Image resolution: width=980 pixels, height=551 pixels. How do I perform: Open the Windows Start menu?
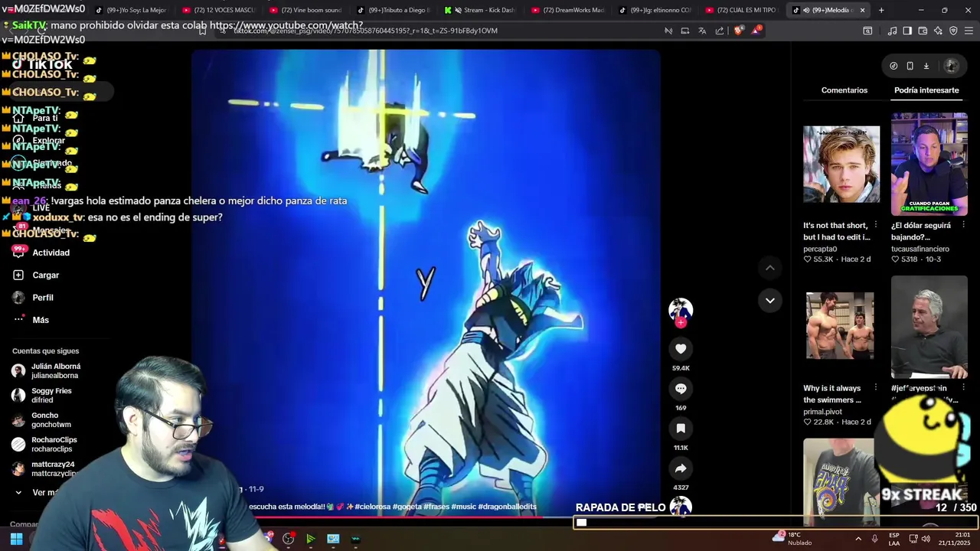pos(16,539)
